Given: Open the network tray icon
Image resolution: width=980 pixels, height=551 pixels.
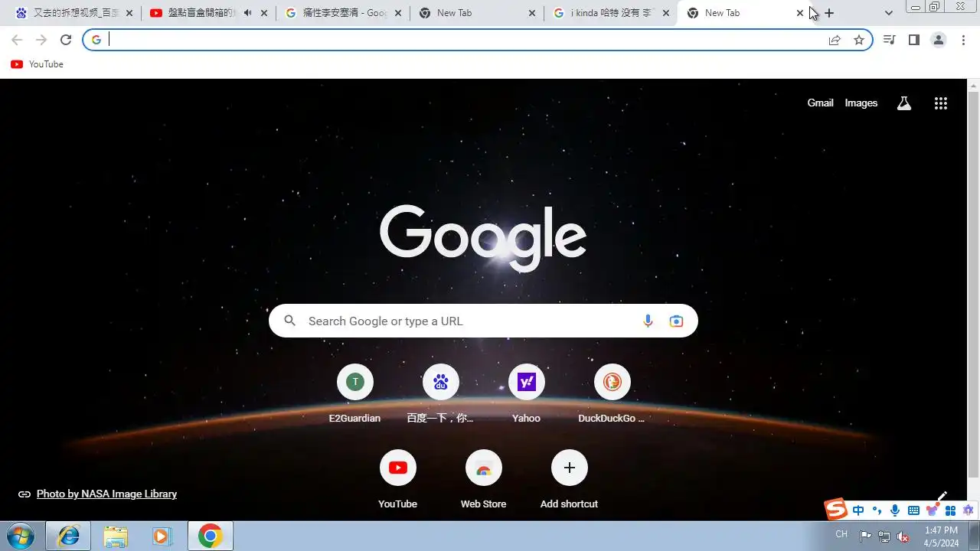Looking at the screenshot, I should pyautogui.click(x=884, y=536).
